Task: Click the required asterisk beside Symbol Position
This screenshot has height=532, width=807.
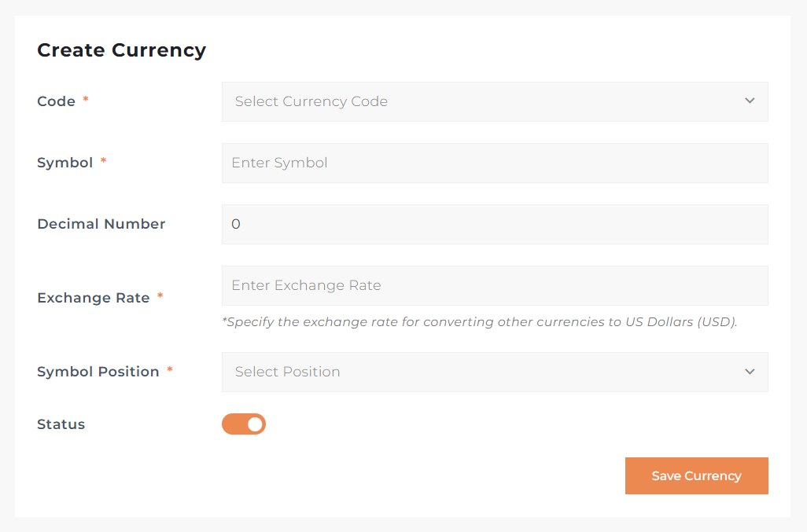Action: (170, 371)
